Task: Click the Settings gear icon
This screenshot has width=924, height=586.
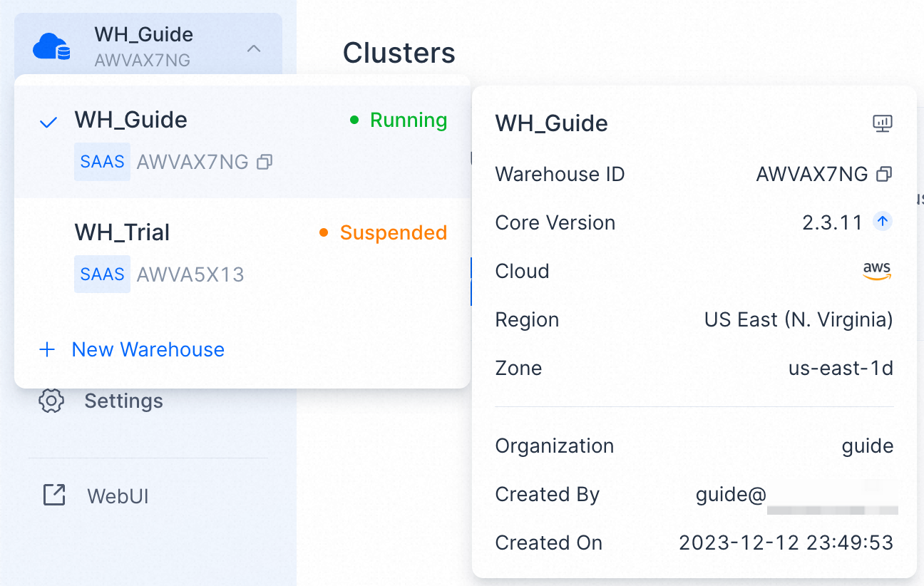Action: tap(51, 401)
